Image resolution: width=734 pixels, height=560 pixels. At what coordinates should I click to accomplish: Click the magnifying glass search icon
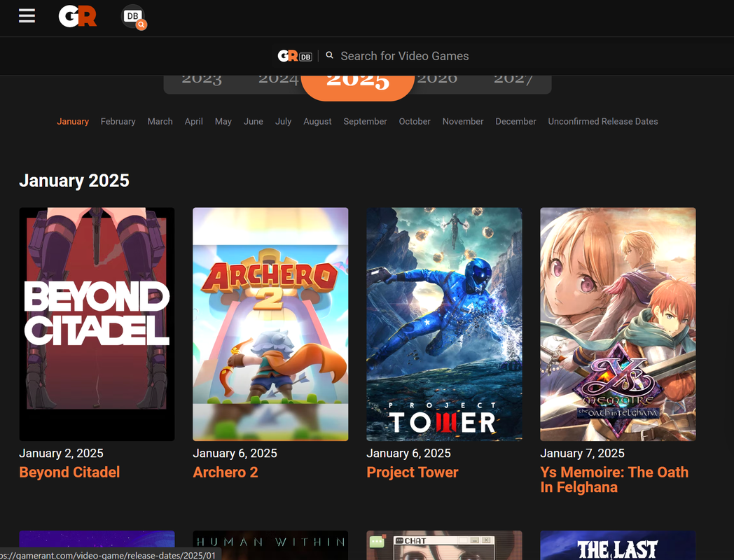point(330,55)
